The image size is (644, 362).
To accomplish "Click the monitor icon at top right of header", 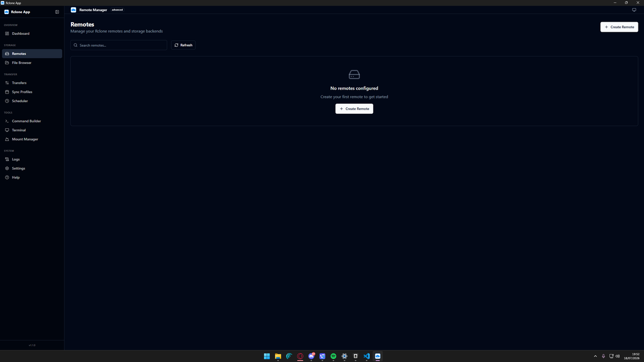I will tap(634, 10).
